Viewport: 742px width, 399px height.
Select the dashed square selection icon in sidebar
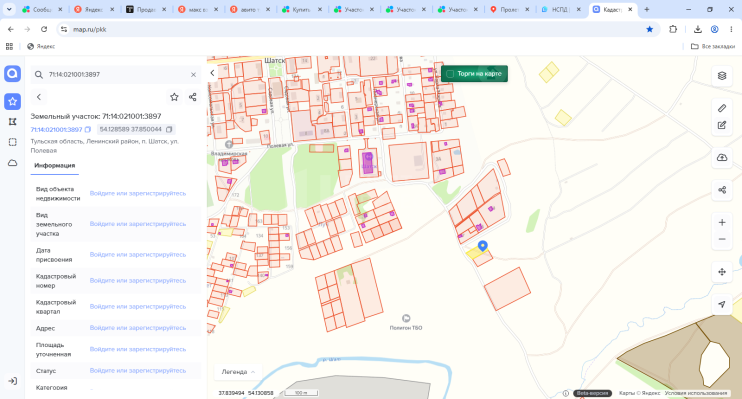click(12, 142)
